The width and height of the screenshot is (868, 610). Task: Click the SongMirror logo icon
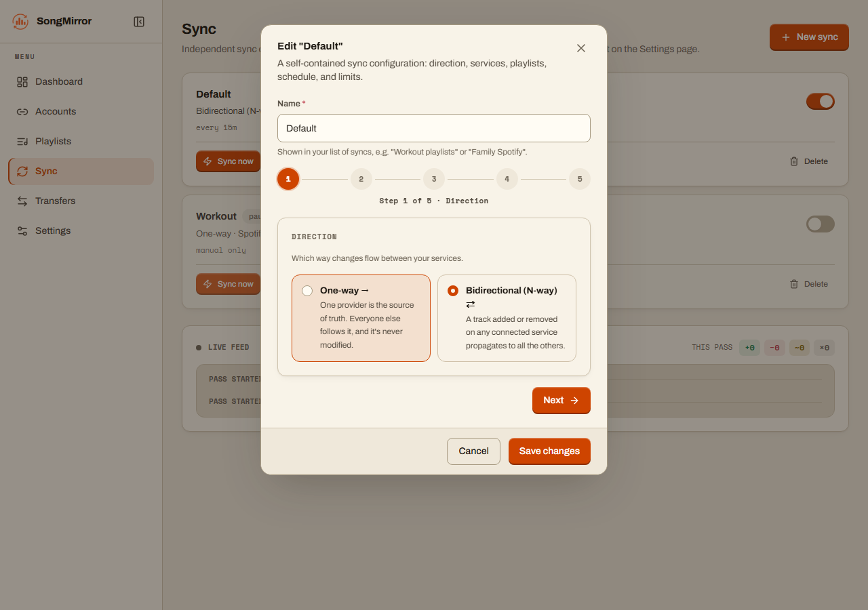tap(20, 22)
